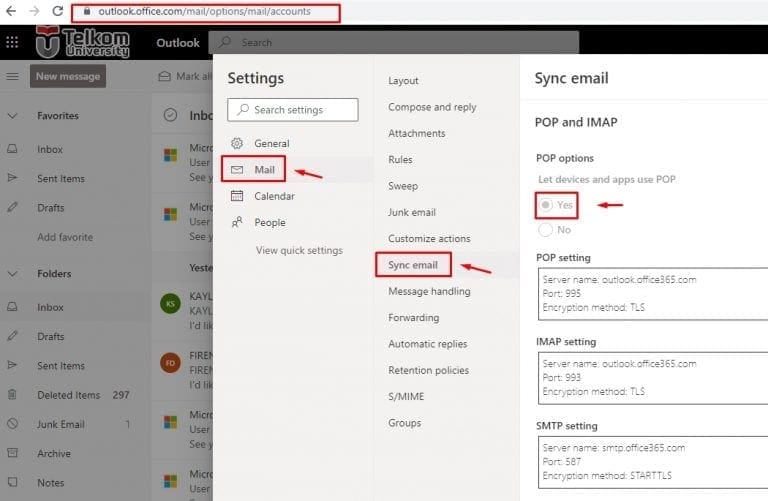Open the app launcher grid icon
This screenshot has width=768, height=501.
pyautogui.click(x=12, y=42)
